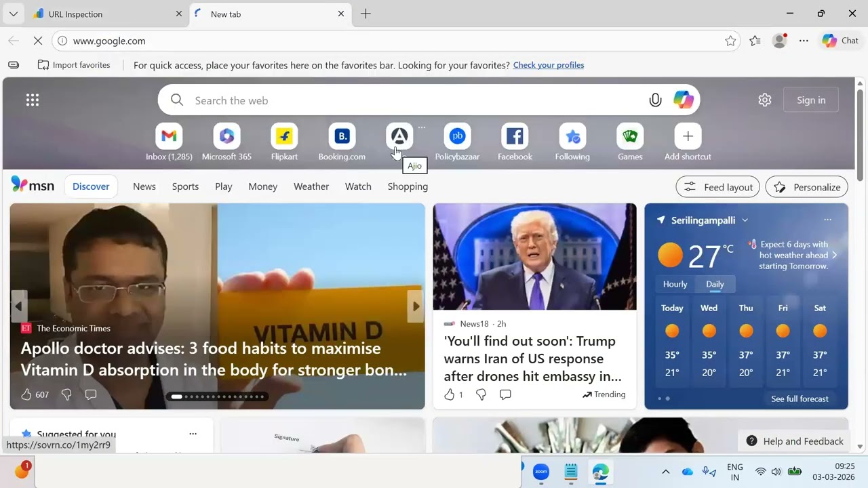
Task: Open the Ajio shortcut icon
Action: [x=399, y=136]
